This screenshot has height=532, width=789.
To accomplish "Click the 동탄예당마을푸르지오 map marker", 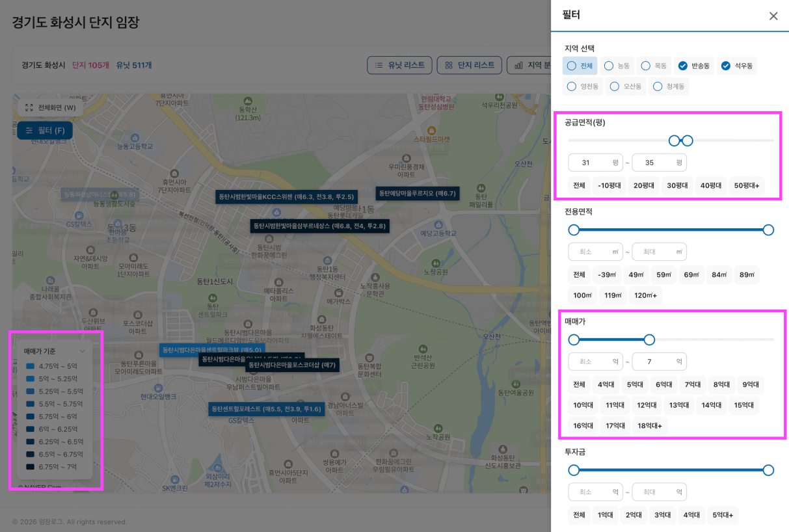I will coord(418,193).
